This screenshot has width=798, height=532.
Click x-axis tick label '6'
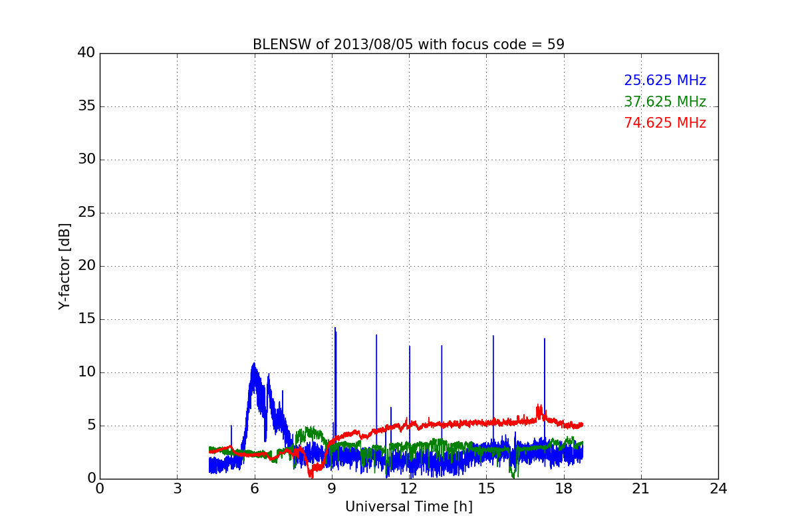click(255, 489)
